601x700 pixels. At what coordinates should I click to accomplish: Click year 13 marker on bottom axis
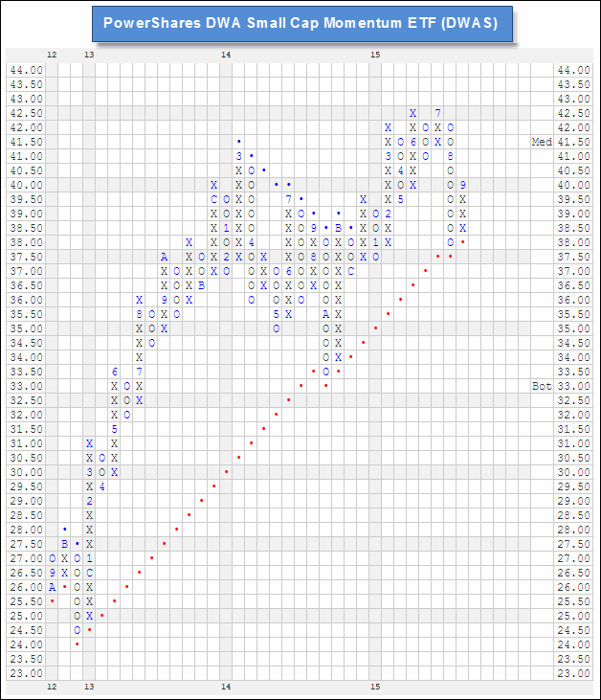[x=89, y=687]
